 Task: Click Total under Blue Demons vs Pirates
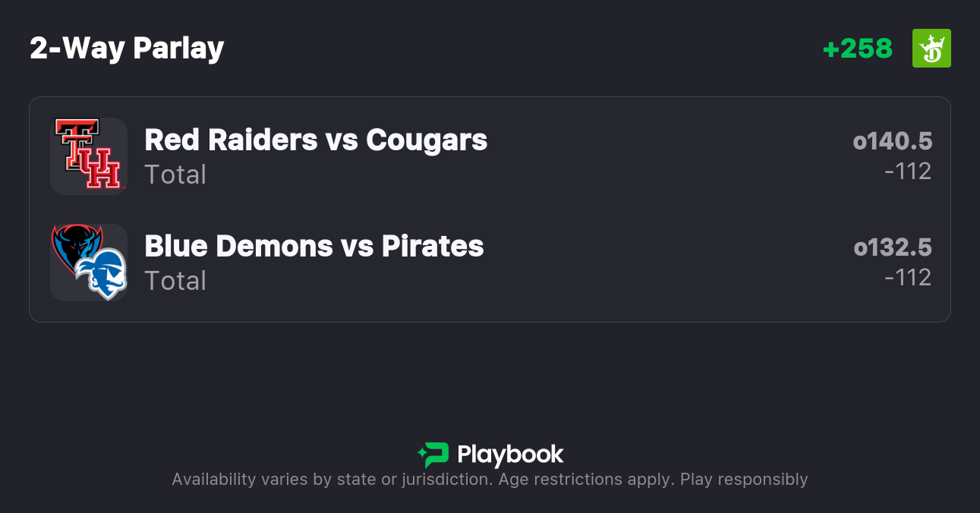point(175,281)
